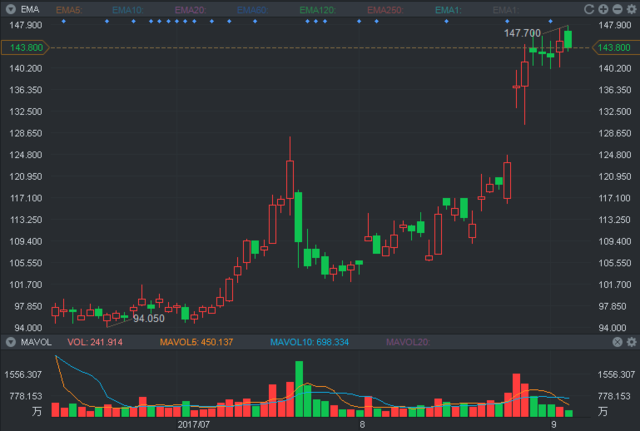Open main chart settings gear
The height and width of the screenshot is (431, 640).
[x=630, y=9]
